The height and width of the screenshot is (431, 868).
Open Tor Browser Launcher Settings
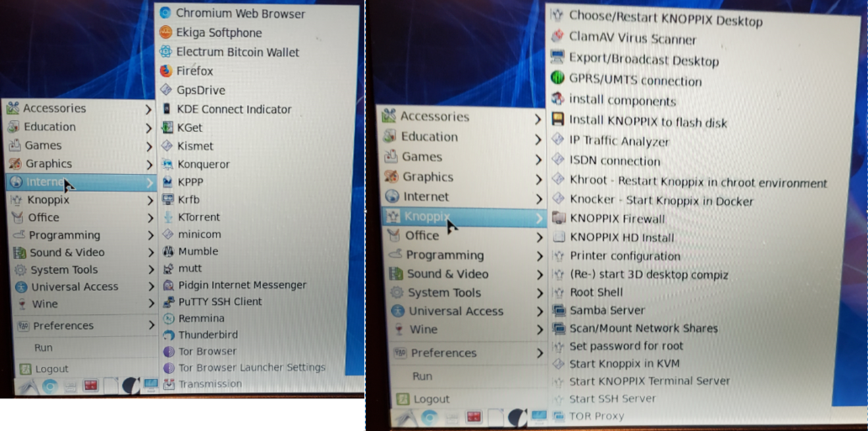point(244,367)
